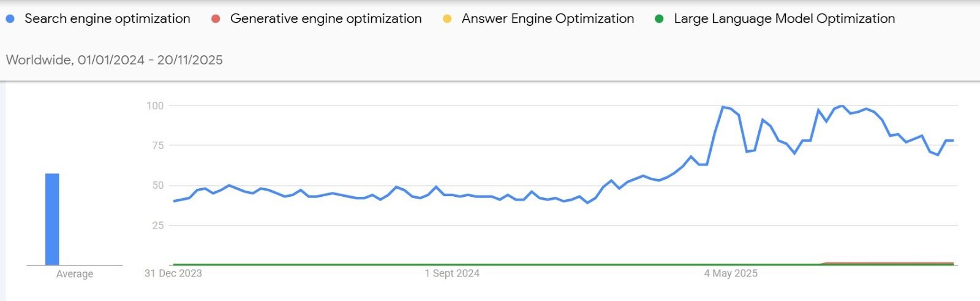Click the blue line's first peak at 100
This screenshot has width=980, height=301.
pos(723,107)
